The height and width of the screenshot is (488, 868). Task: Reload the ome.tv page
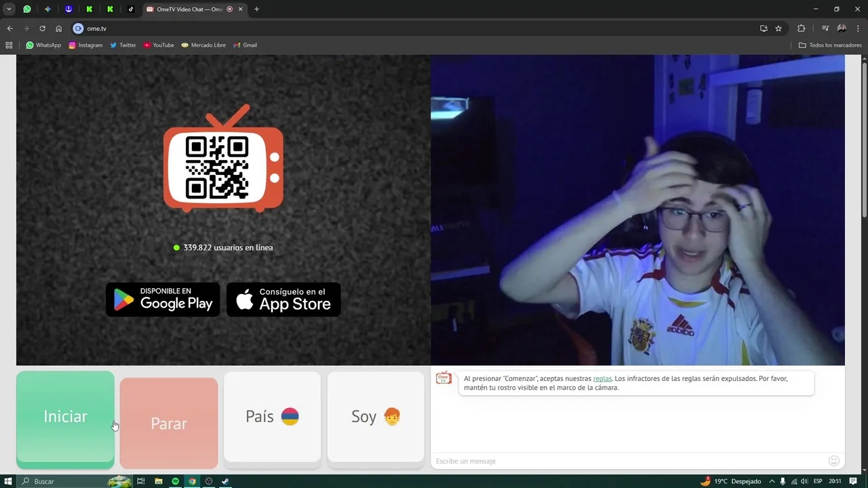point(42,28)
